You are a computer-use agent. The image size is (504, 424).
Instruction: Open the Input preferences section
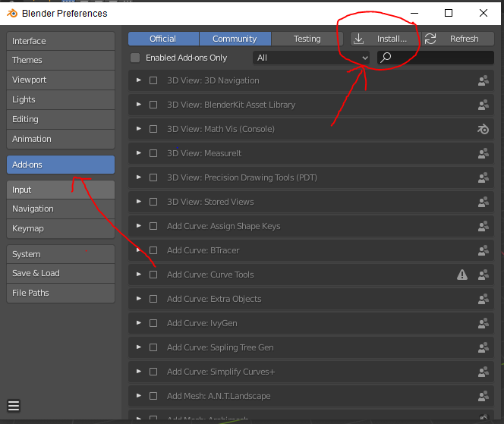pos(61,190)
